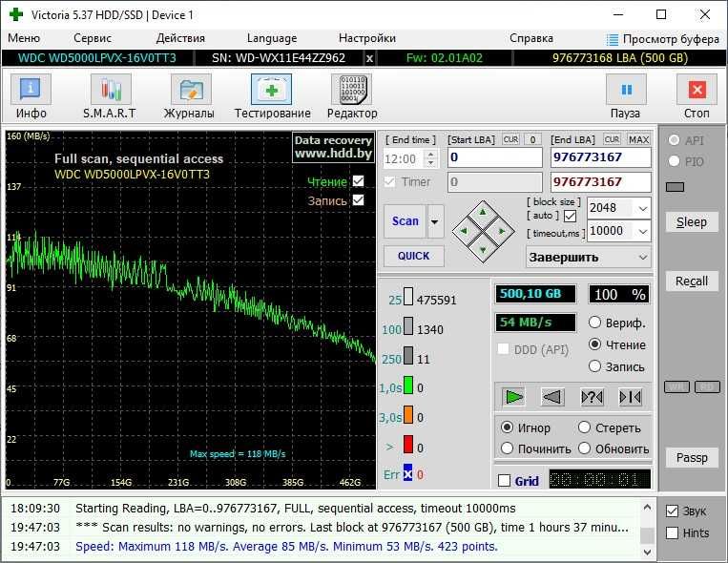Toggle the Чтение graph checkbox
The height and width of the screenshot is (563, 728).
click(359, 181)
